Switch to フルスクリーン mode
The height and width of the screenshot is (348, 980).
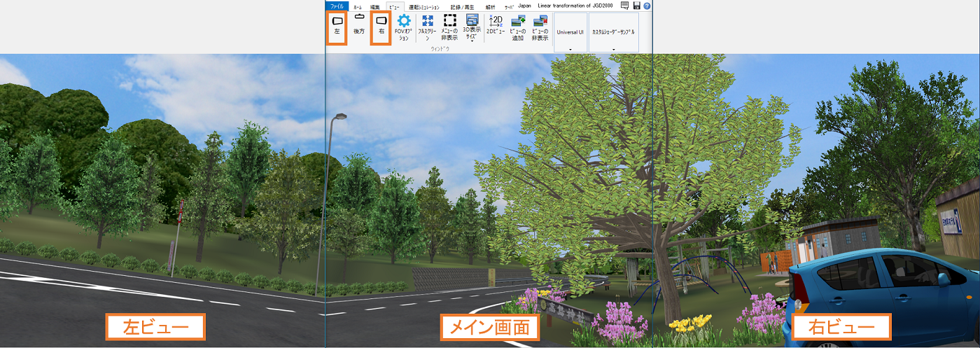pos(428,28)
